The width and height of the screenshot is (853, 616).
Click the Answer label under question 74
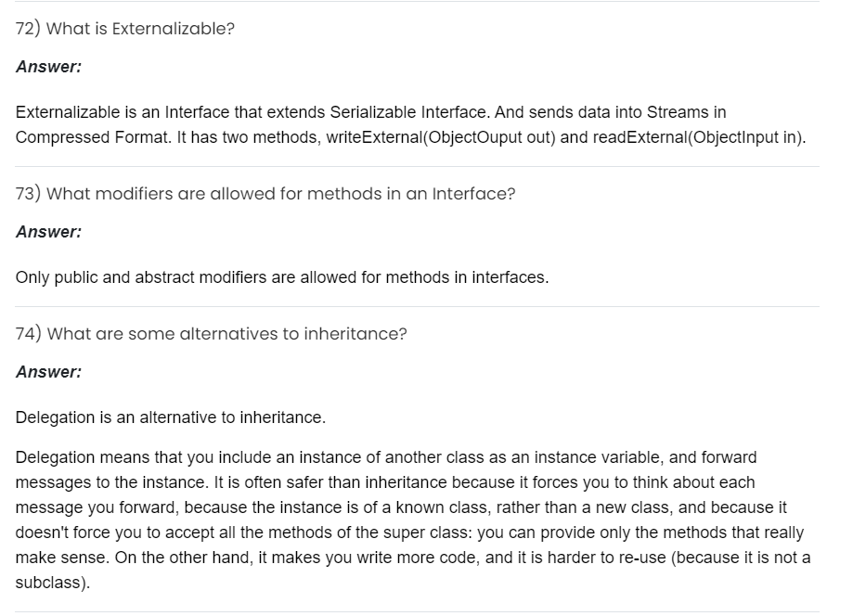48,372
